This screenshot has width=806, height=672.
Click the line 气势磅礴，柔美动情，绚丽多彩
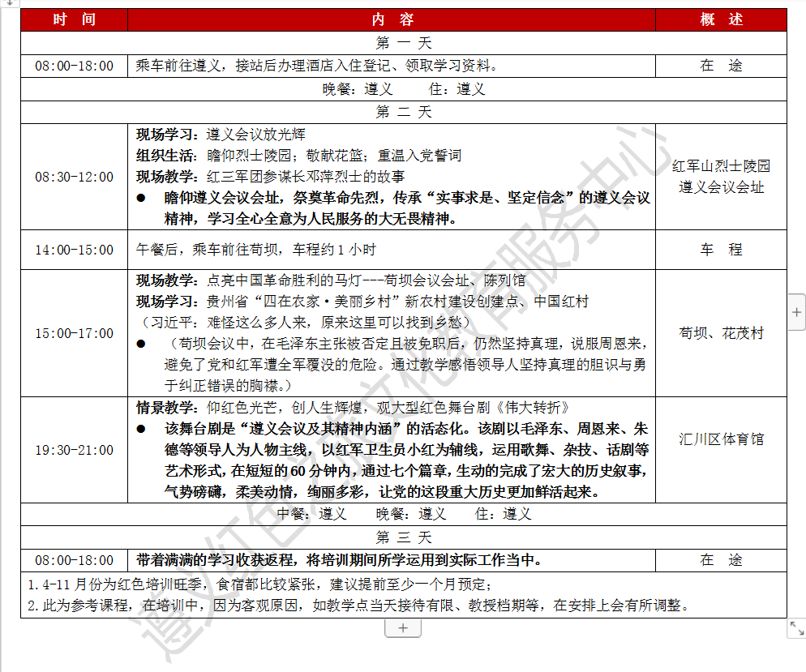pyautogui.click(x=382, y=492)
